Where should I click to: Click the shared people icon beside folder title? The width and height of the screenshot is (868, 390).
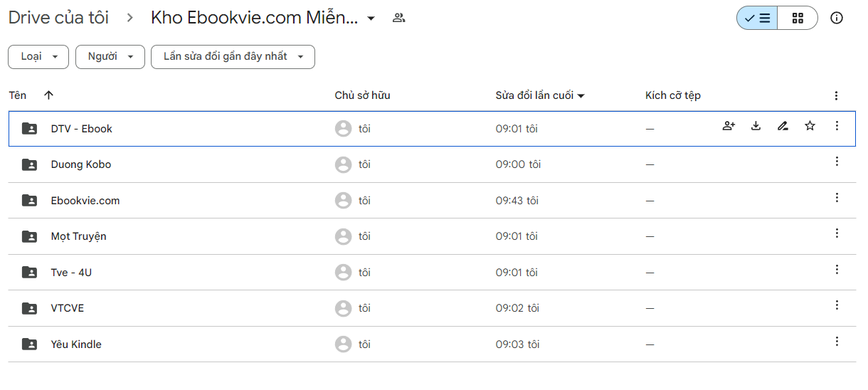tap(399, 18)
